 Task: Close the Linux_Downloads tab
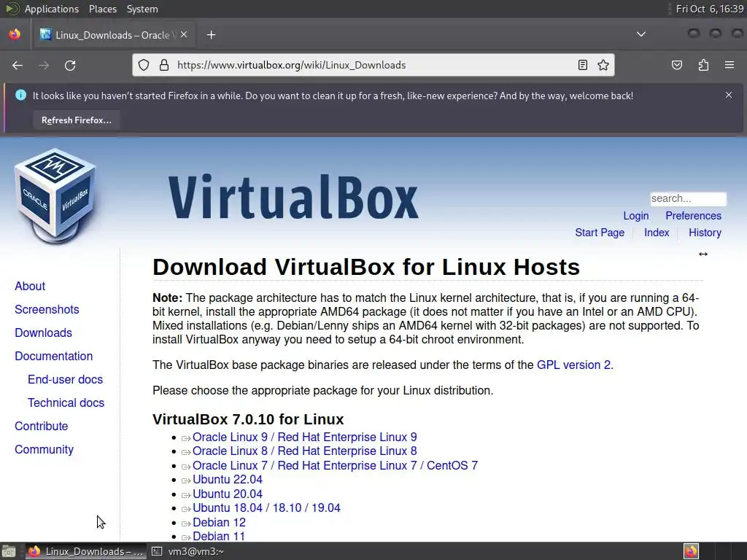click(x=184, y=35)
